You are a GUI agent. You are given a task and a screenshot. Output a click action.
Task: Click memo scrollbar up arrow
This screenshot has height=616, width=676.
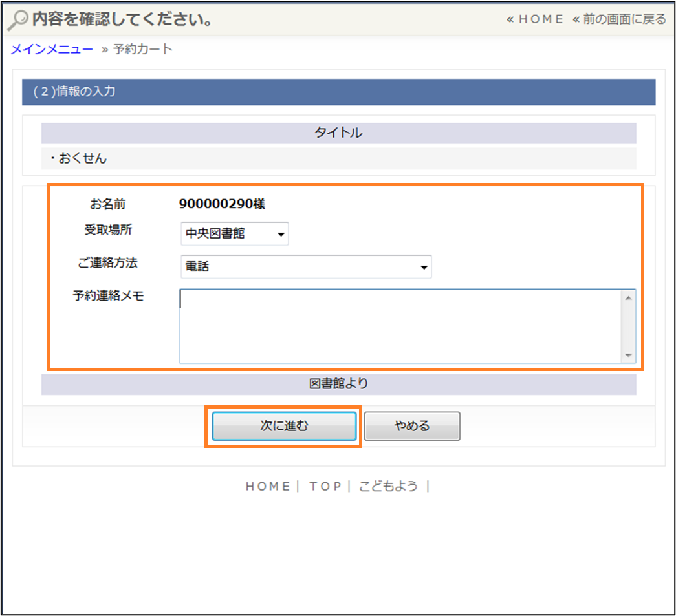point(628,298)
